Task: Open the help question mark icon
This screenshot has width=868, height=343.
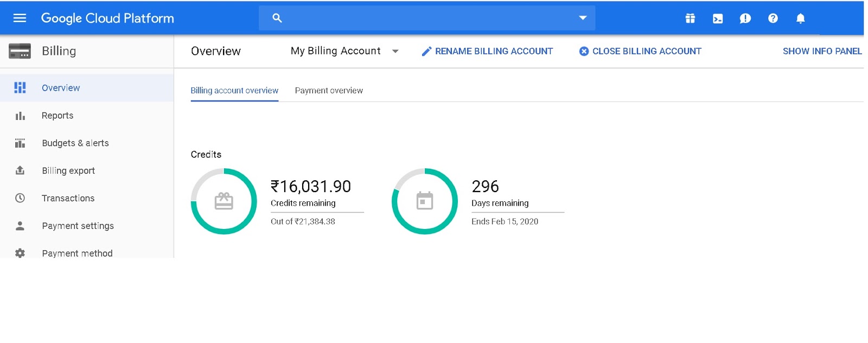Action: click(773, 18)
